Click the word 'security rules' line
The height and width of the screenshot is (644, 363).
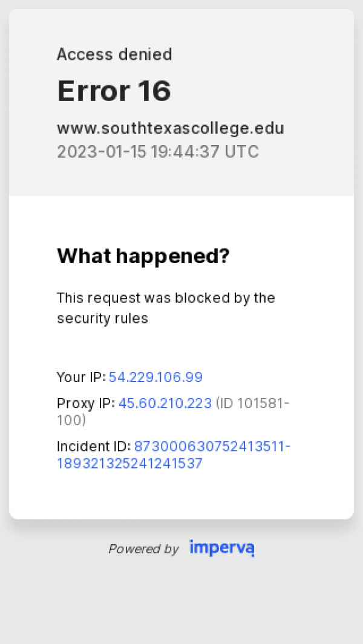(x=102, y=318)
